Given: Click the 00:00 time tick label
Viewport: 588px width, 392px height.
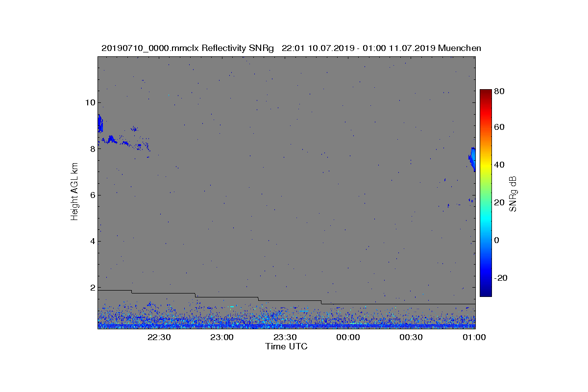Looking at the screenshot, I should click(348, 337).
